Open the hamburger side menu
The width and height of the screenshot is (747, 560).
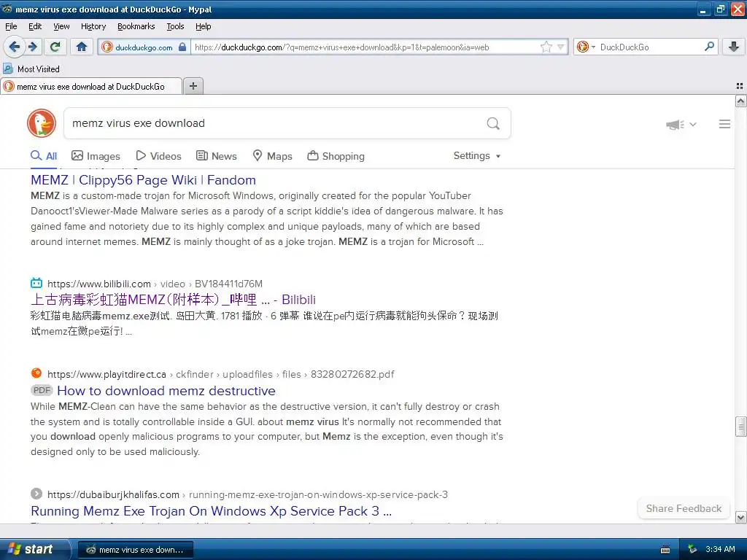tap(724, 124)
